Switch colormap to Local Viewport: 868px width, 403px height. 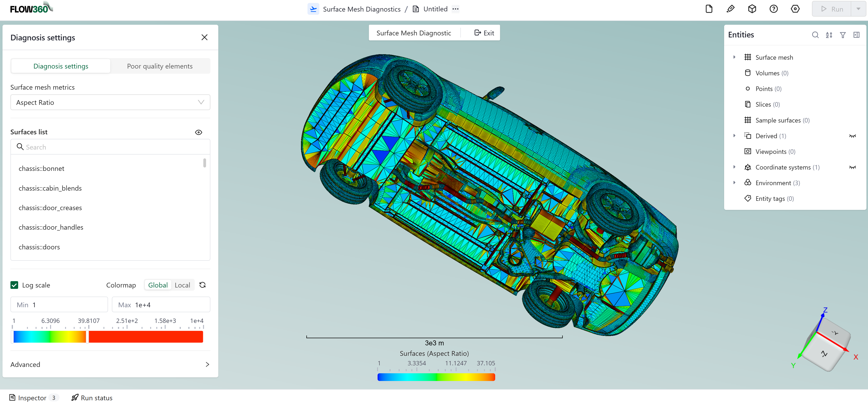[182, 285]
